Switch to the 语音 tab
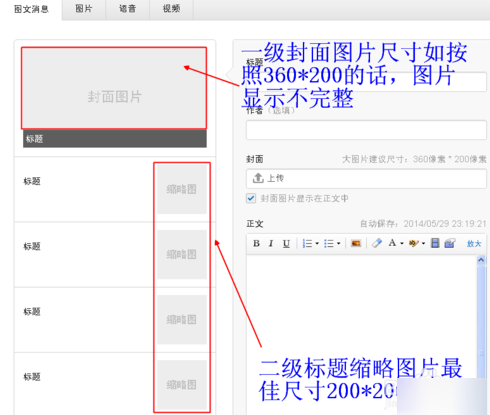The height and width of the screenshot is (415, 490). (x=128, y=9)
